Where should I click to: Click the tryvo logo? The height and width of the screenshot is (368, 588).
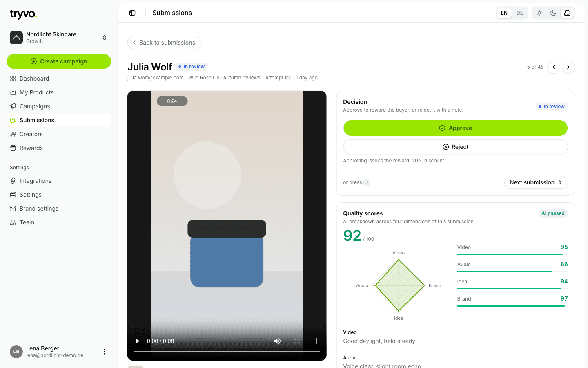point(23,14)
